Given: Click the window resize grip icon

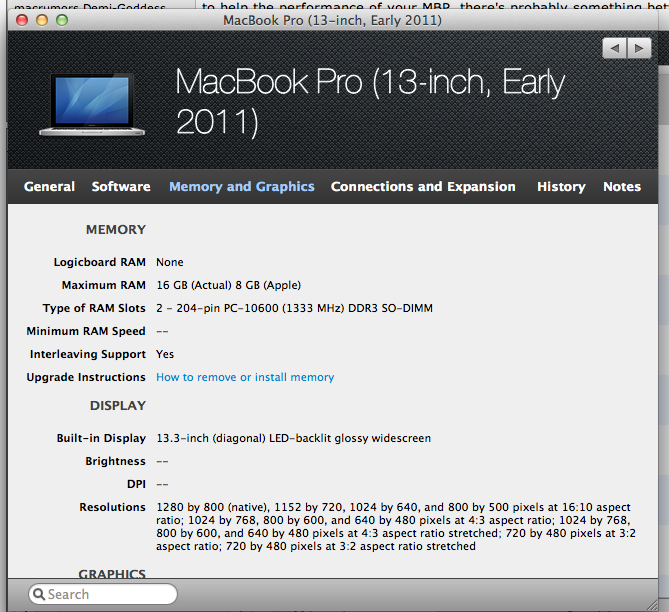Looking at the screenshot, I should coord(652,604).
